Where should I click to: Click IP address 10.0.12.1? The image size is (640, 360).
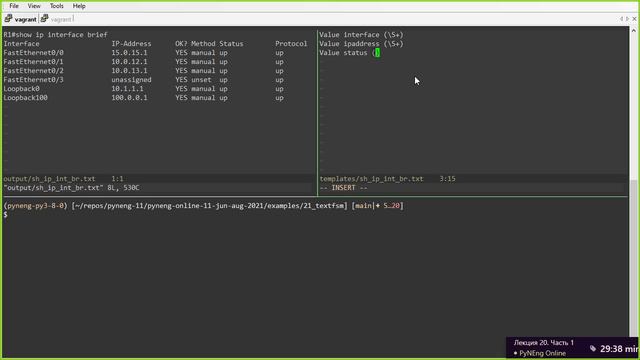click(129, 62)
